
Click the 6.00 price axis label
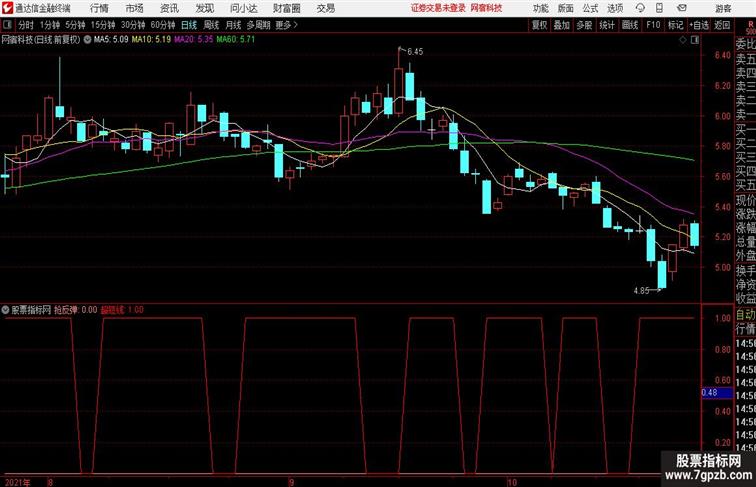[x=723, y=116]
